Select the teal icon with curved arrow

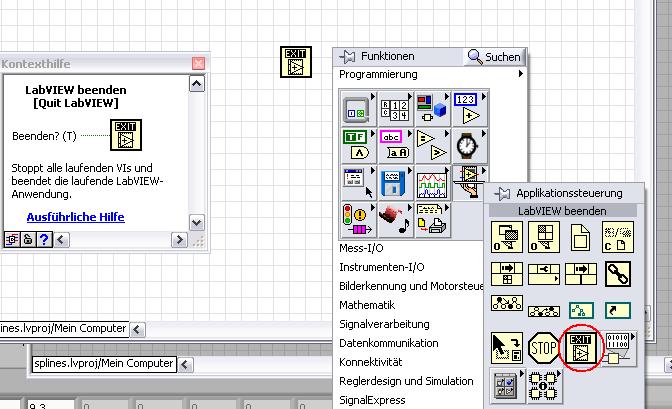(x=618, y=310)
